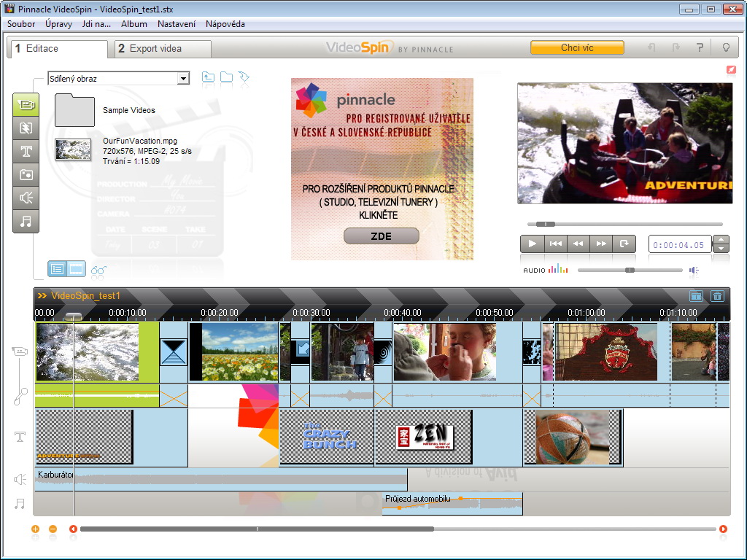
Task: Zoom out timeline with orange minus
Action: pyautogui.click(x=53, y=529)
